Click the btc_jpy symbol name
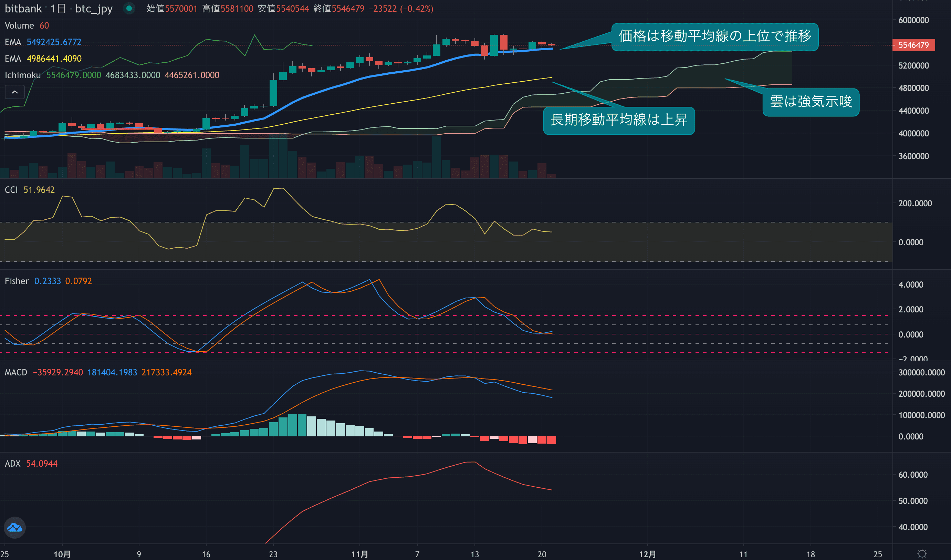 click(x=94, y=8)
